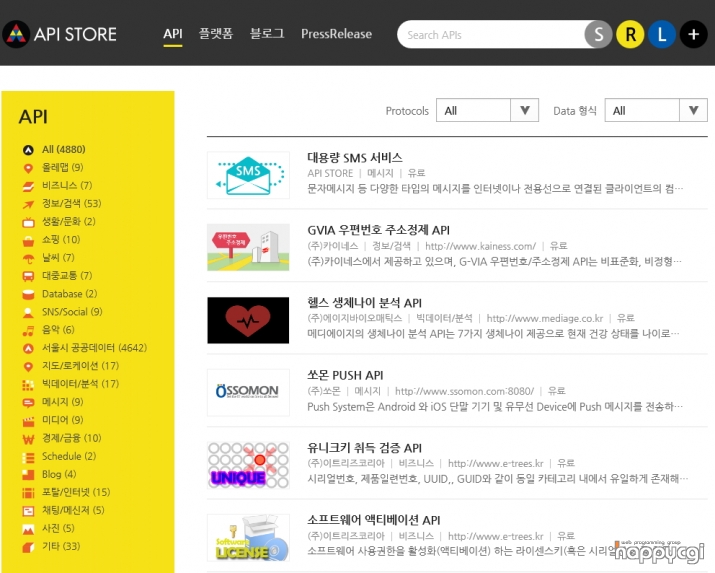This screenshot has height=573, width=715.
Task: Click the 메시지 speech bubble icon
Action: [x=28, y=403]
